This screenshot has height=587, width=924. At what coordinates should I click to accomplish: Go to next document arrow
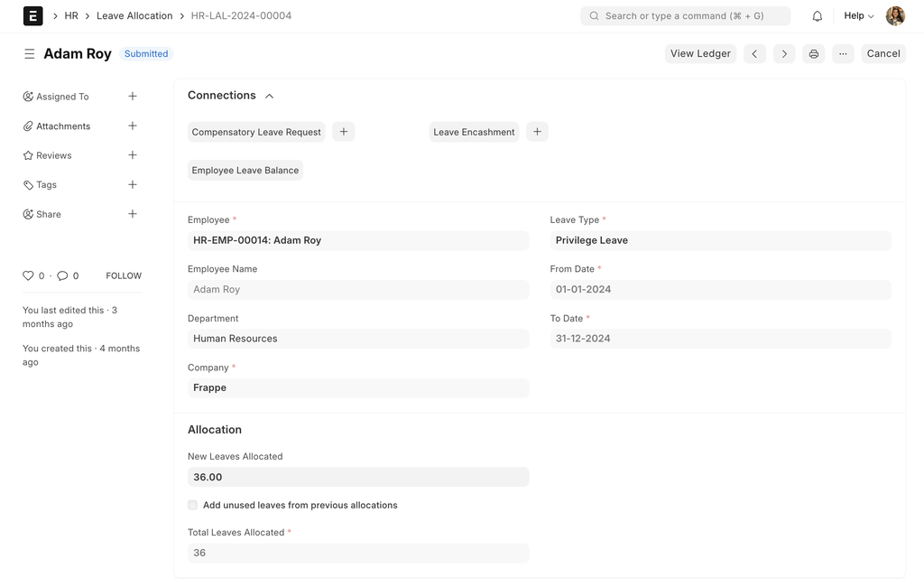click(783, 54)
